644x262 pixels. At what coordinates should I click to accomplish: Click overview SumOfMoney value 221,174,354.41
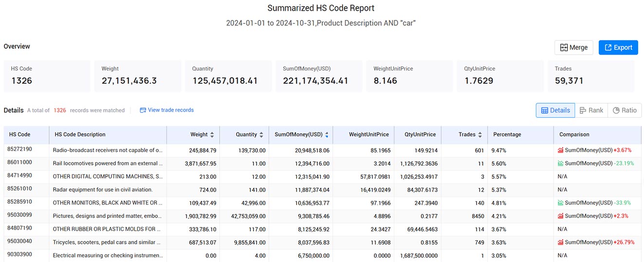pos(315,81)
